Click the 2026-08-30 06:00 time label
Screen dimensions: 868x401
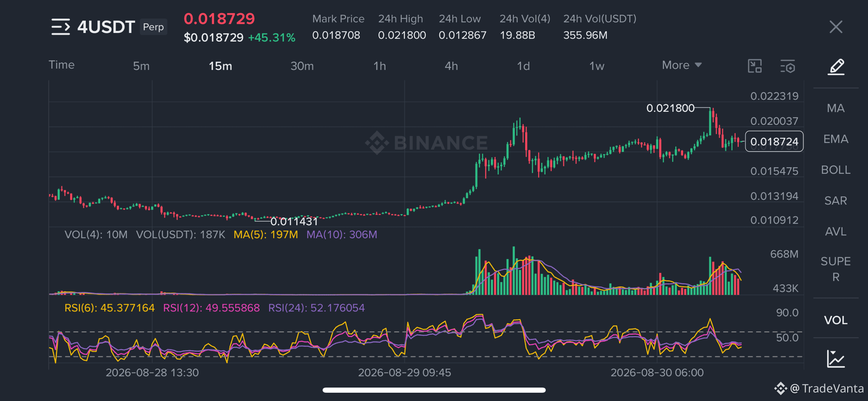657,372
